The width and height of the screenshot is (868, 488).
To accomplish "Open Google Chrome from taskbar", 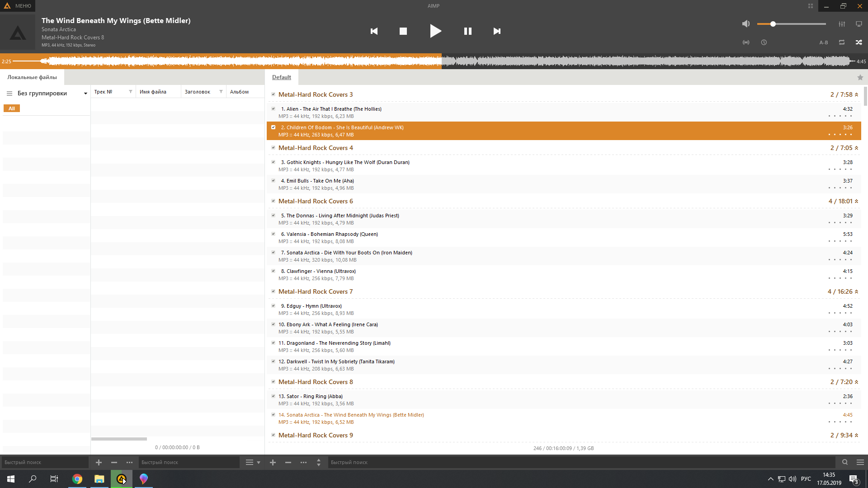I will tap(77, 479).
